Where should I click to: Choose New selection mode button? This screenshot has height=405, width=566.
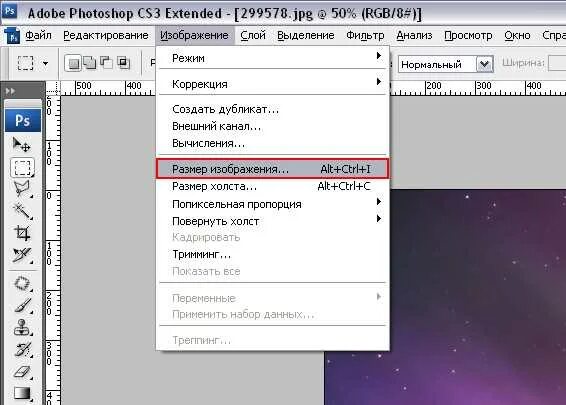click(x=73, y=64)
